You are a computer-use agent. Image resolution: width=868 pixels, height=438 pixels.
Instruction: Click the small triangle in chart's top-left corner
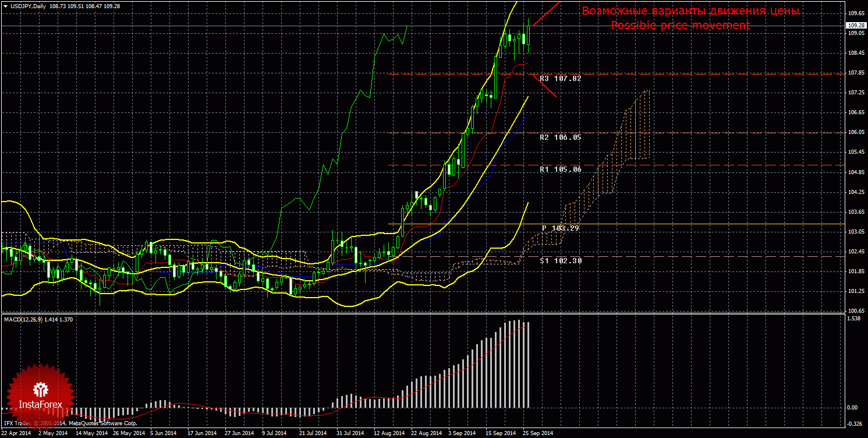4,6
